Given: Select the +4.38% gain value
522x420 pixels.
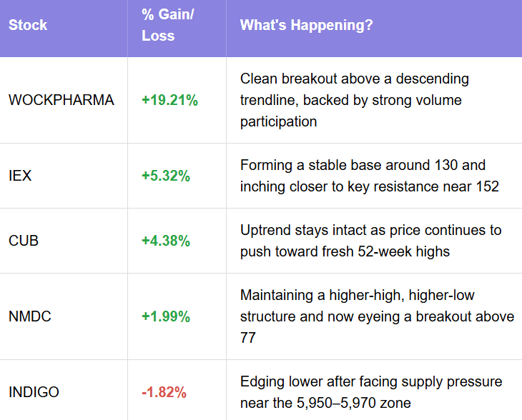Looking at the screenshot, I should [x=166, y=241].
